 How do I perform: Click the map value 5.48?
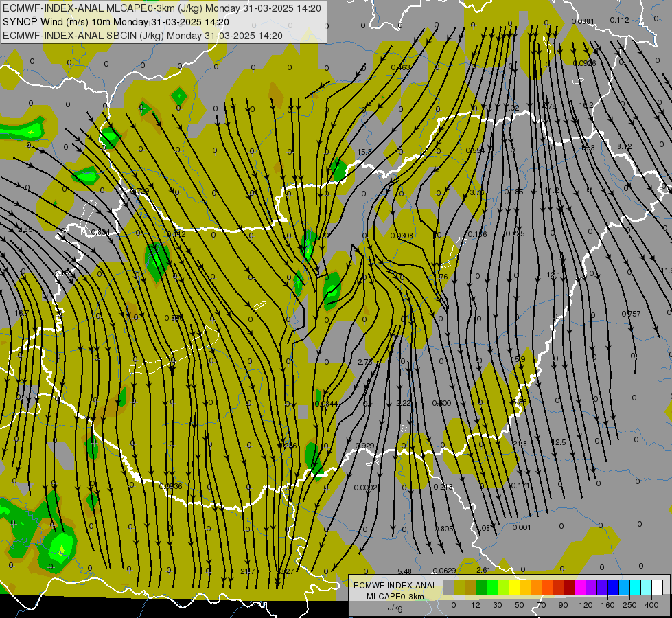[404, 571]
